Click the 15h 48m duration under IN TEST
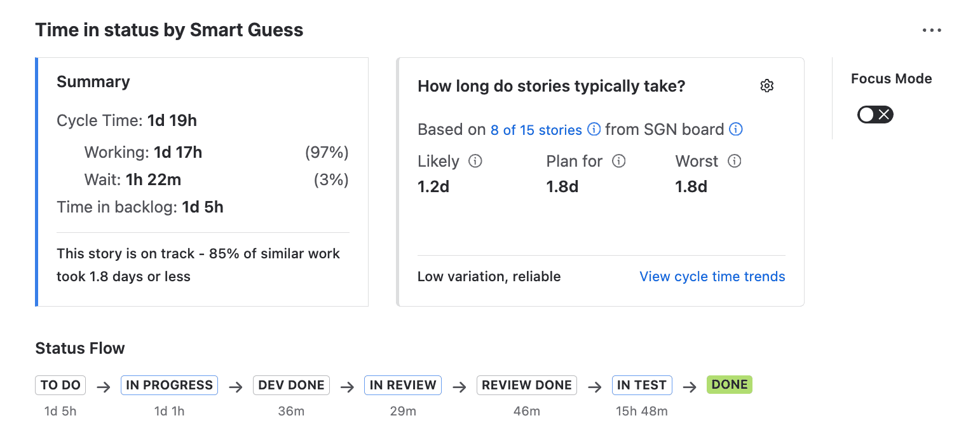This screenshot has width=980, height=439. [641, 411]
